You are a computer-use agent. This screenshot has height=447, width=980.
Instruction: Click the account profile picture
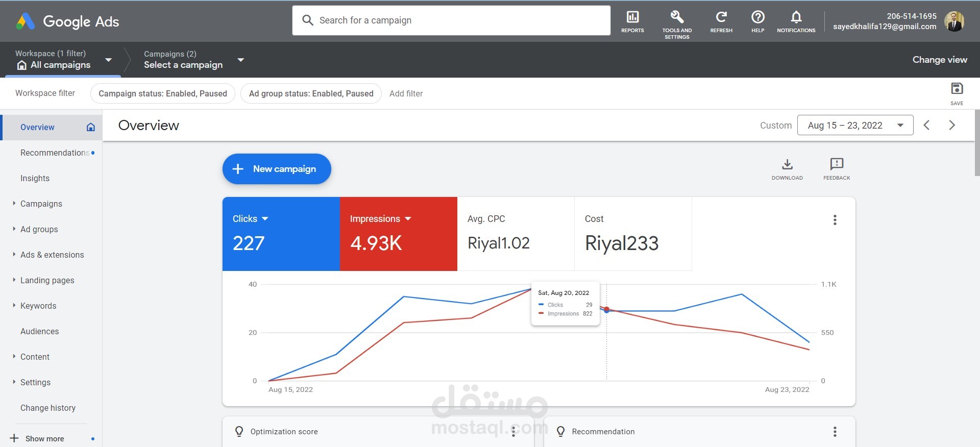[953, 21]
